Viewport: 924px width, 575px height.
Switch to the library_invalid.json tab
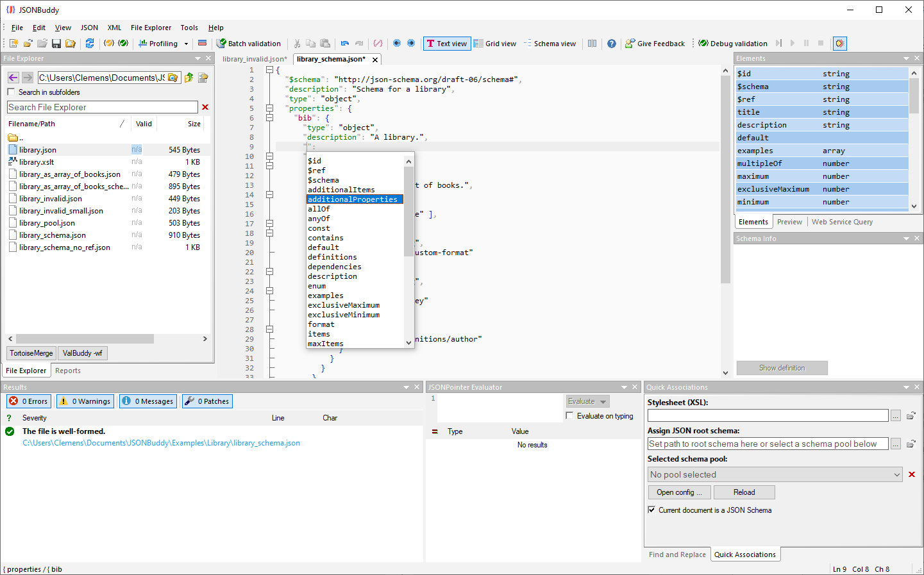click(x=255, y=59)
